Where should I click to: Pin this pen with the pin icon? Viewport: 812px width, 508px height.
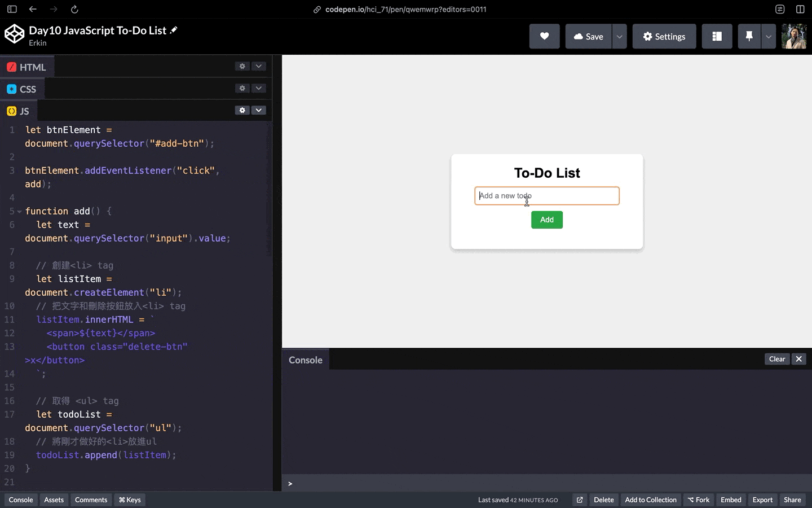[749, 37]
